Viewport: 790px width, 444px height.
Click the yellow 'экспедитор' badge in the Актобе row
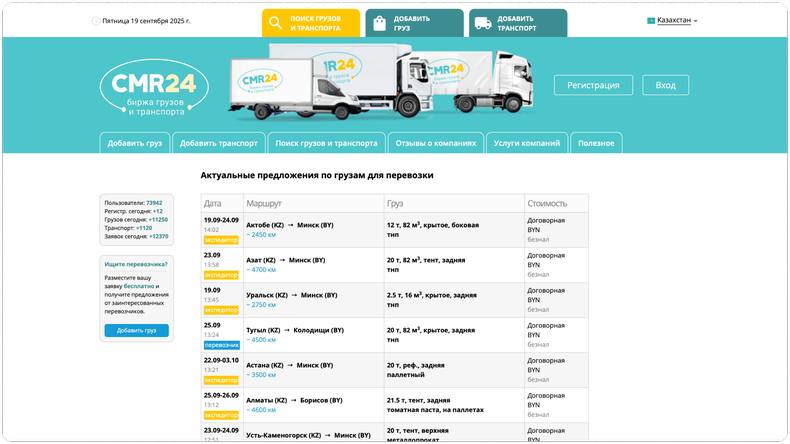221,240
